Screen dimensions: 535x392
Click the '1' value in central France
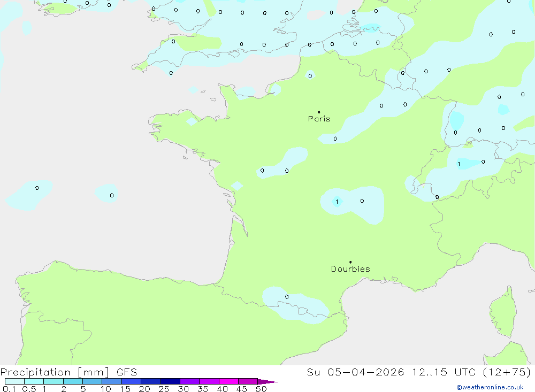(x=337, y=202)
